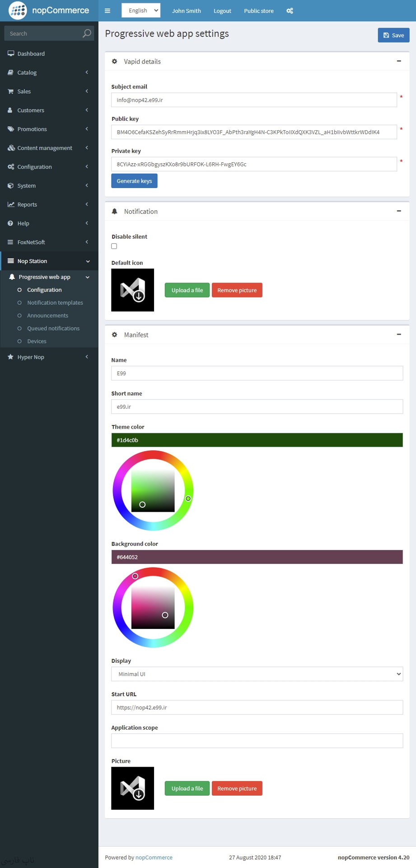Collapse the Manifest panel

[399, 335]
